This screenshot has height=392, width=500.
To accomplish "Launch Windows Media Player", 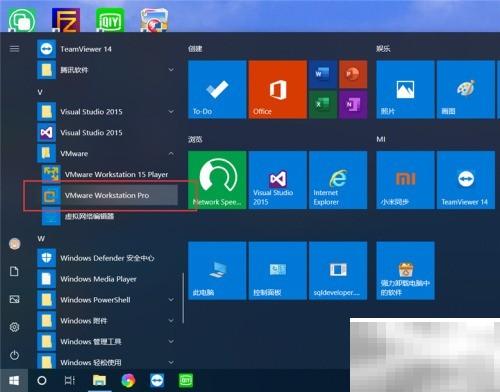I will pyautogui.click(x=107, y=279).
